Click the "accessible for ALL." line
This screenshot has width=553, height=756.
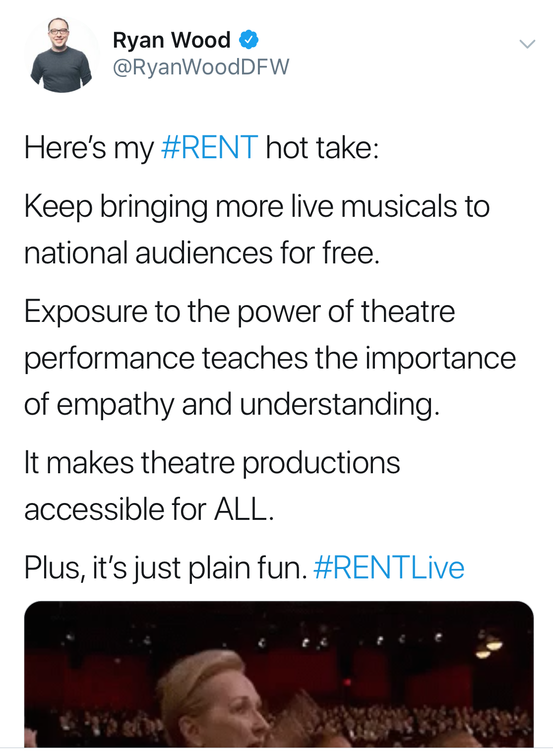coord(149,509)
